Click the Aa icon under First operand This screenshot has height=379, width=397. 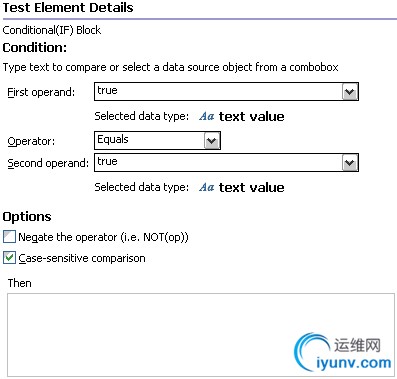(207, 116)
